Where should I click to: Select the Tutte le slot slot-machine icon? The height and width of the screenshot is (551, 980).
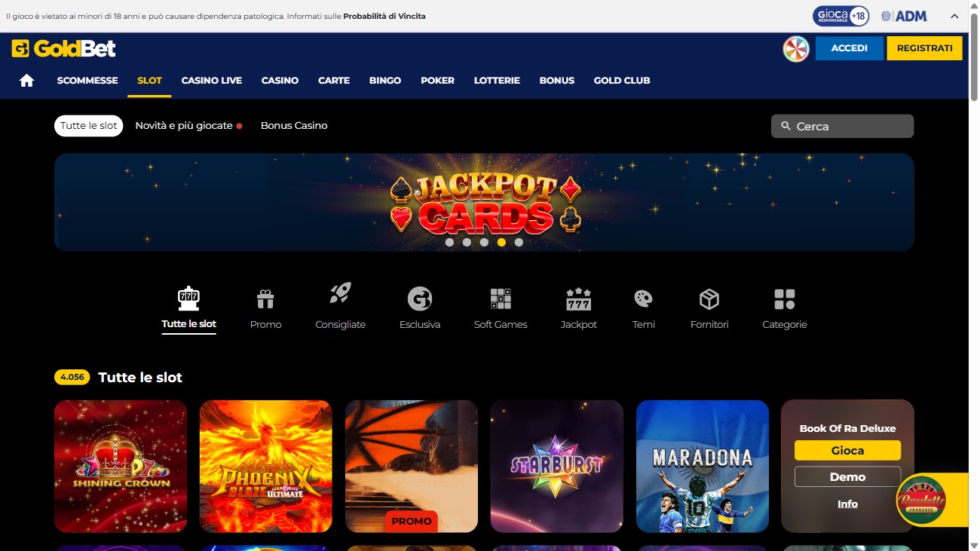188,298
